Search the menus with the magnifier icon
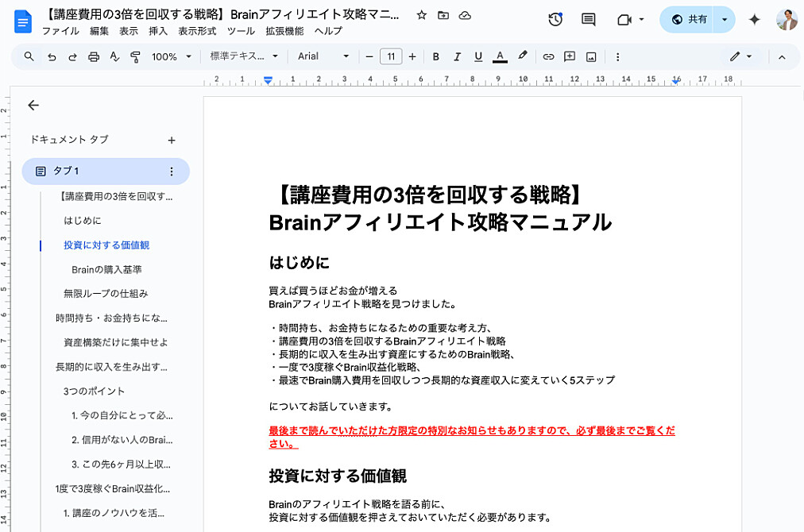The image size is (804, 532). 29,56
